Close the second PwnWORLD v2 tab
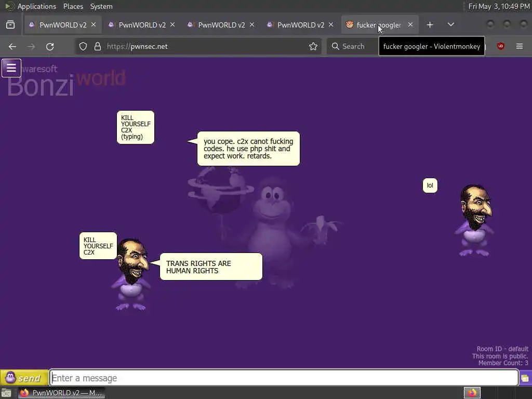 click(172, 25)
